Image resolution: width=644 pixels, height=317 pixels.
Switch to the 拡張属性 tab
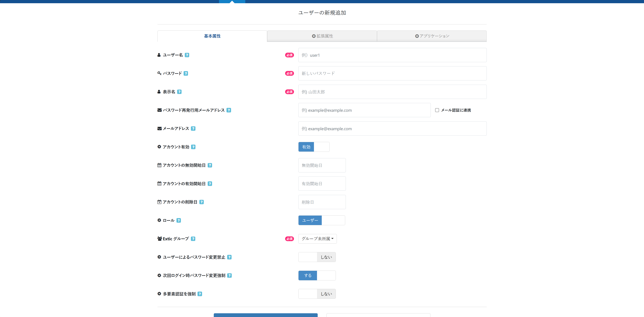click(x=322, y=36)
